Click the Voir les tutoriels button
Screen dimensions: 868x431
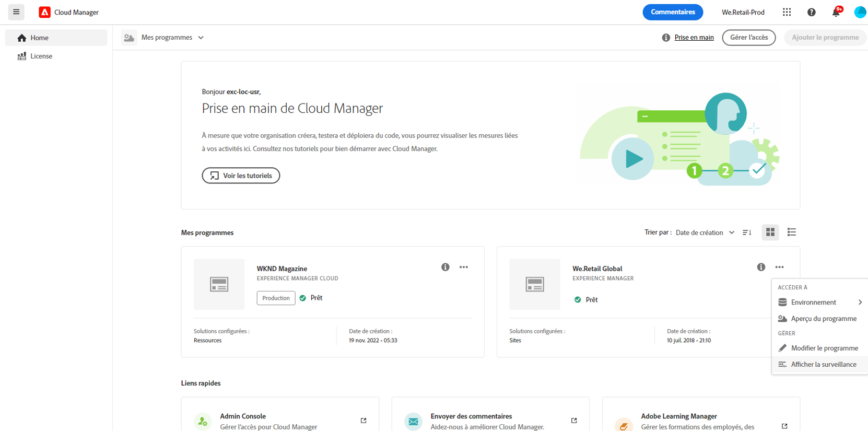tap(241, 176)
